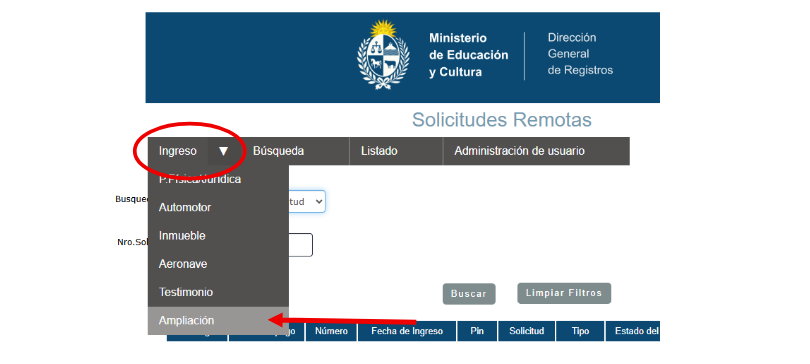The width and height of the screenshot is (810, 364).
Task: Click the Solicitud column header
Action: (x=527, y=331)
